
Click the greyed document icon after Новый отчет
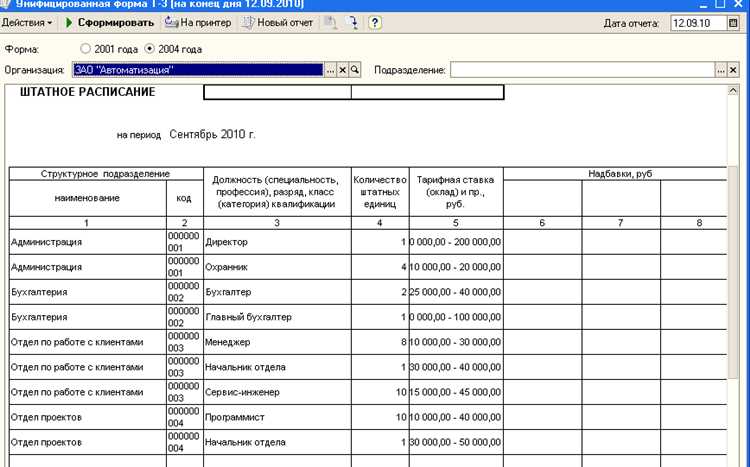tap(330, 22)
